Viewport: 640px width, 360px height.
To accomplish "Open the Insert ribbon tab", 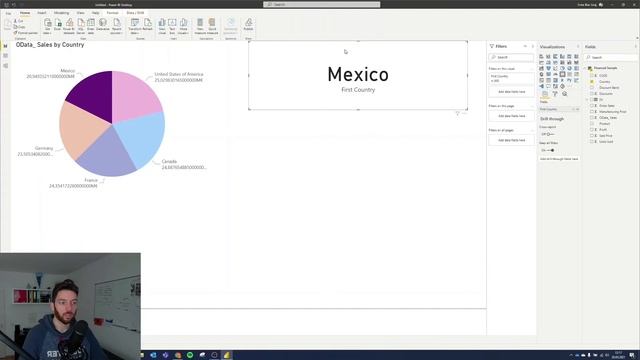I will click(42, 13).
